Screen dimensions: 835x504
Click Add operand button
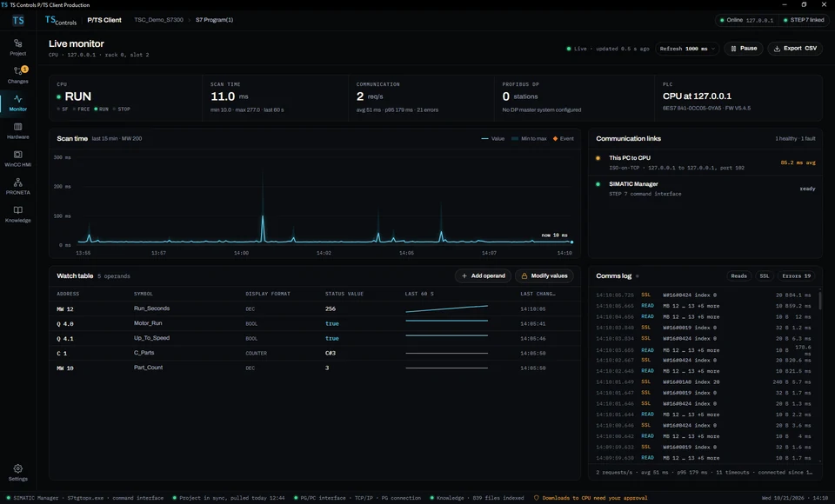483,275
